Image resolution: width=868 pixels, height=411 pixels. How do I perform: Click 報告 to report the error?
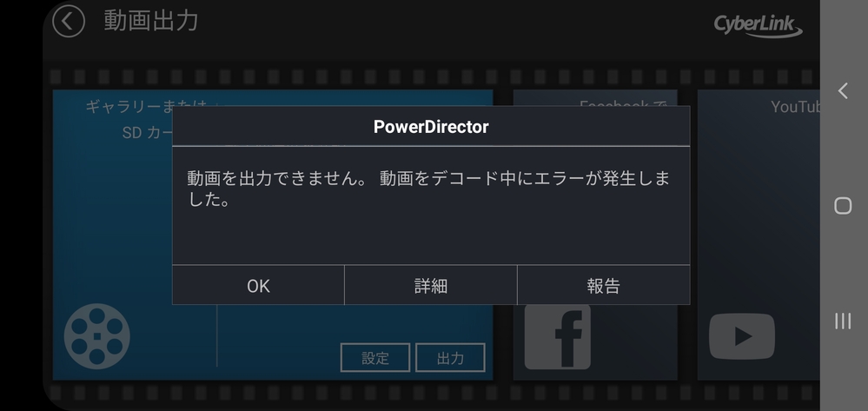(x=603, y=285)
